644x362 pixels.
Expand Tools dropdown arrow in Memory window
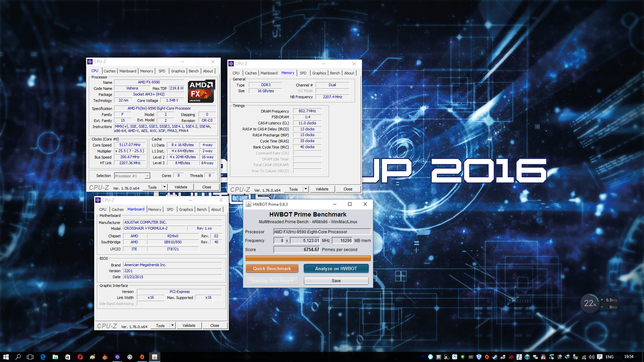(306, 189)
